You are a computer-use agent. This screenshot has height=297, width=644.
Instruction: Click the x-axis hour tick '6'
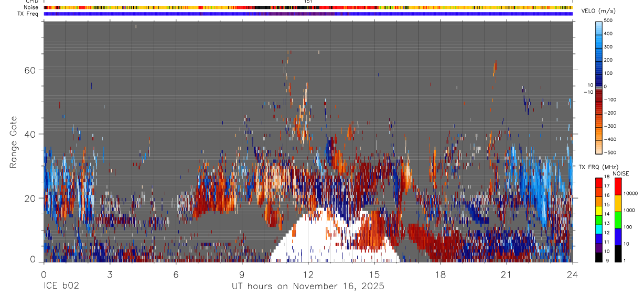click(x=176, y=274)
